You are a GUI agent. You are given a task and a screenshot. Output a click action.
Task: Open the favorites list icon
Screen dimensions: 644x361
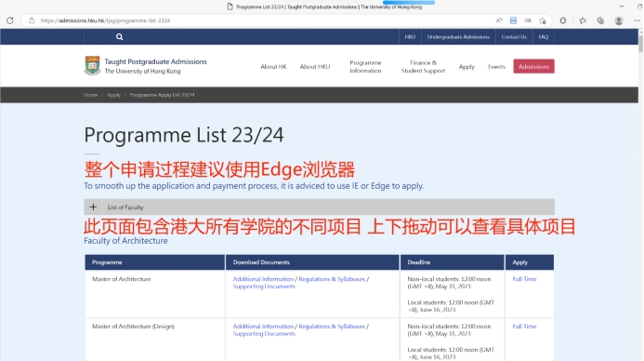[x=583, y=20]
